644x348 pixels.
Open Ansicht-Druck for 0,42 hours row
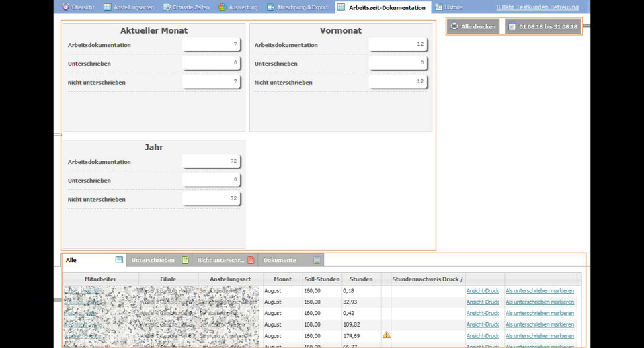(483, 313)
